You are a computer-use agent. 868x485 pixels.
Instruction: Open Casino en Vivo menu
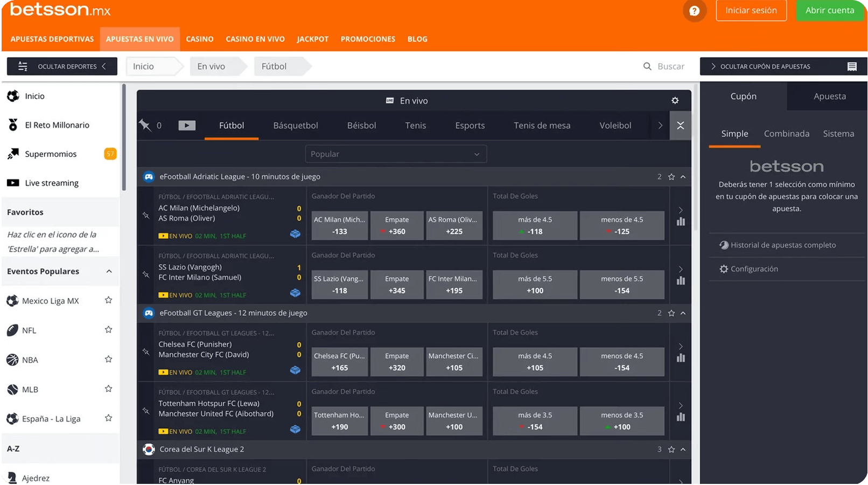click(255, 39)
